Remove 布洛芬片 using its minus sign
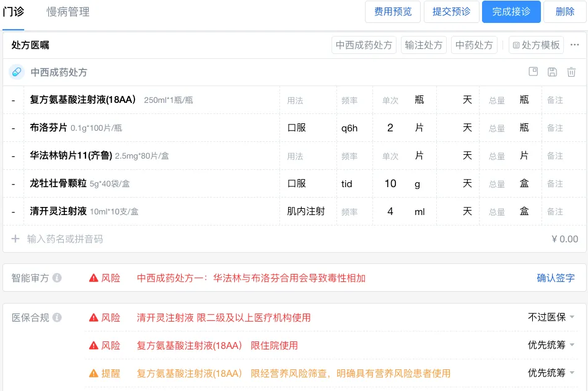Screen dimensions: 588x391 (x=13, y=128)
